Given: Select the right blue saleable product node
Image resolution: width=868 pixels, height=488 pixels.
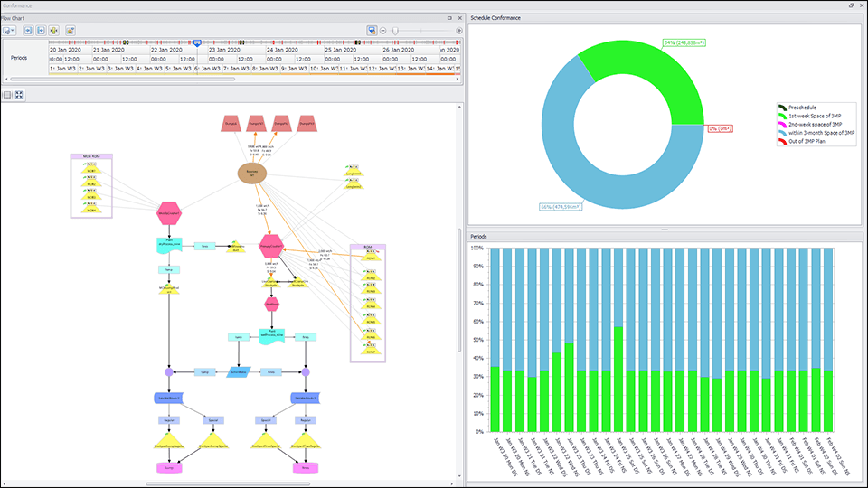Looking at the screenshot, I should tap(306, 398).
